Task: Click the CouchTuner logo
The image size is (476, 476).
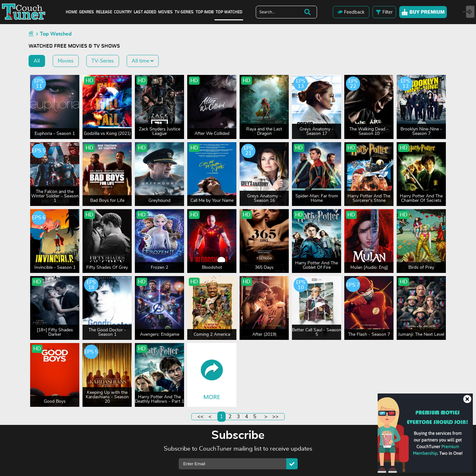Action: click(x=23, y=12)
